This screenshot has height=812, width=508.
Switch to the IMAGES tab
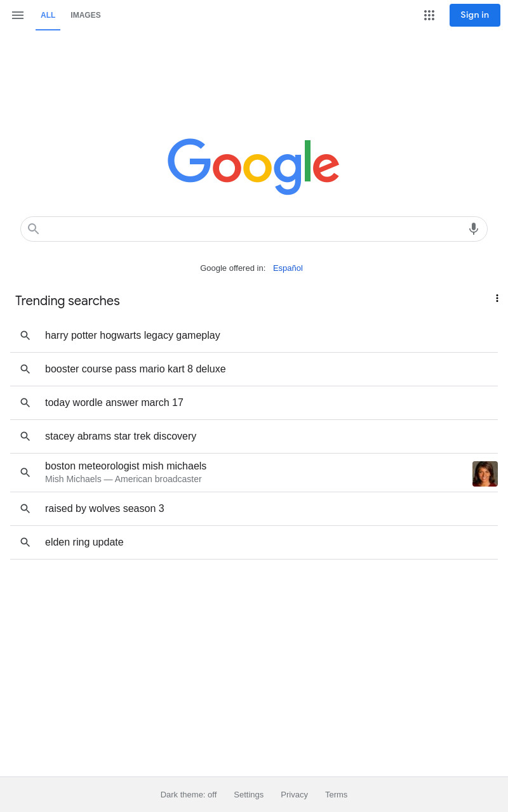86,15
